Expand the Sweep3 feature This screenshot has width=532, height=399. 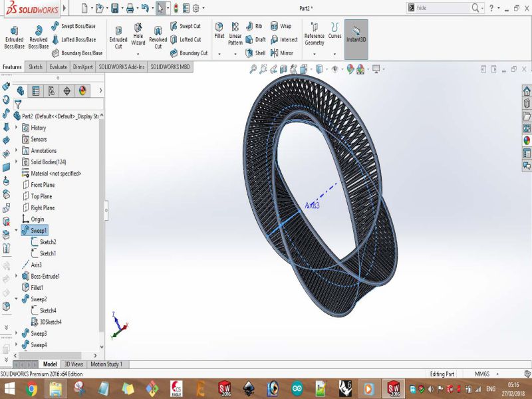(x=16, y=333)
